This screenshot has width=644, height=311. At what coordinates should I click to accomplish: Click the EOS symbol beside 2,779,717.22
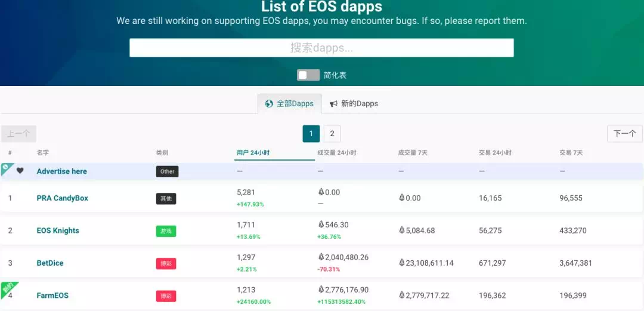[402, 295]
